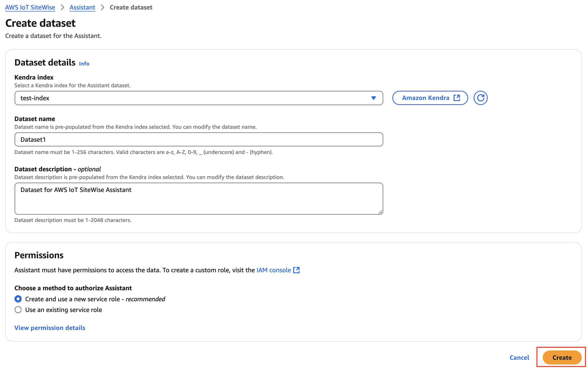588x368 pixels.
Task: Open the Assistant breadcrumb link
Action: (x=82, y=7)
